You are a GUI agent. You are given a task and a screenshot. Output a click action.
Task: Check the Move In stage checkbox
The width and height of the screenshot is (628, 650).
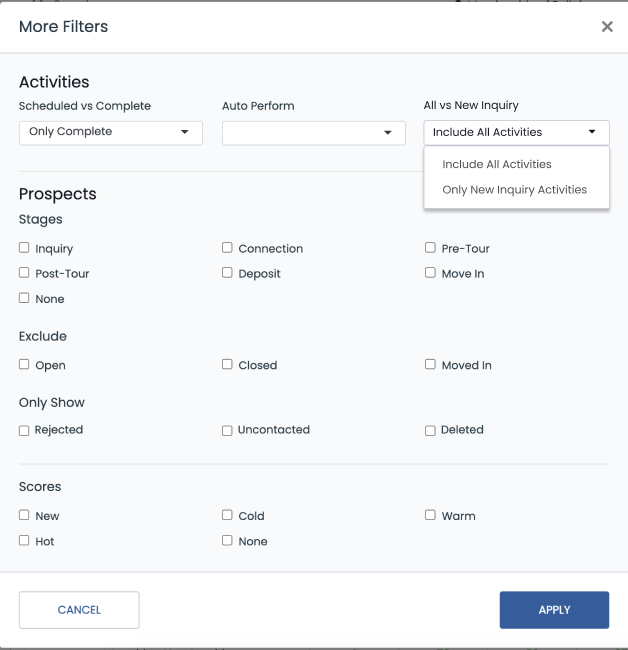tap(430, 273)
